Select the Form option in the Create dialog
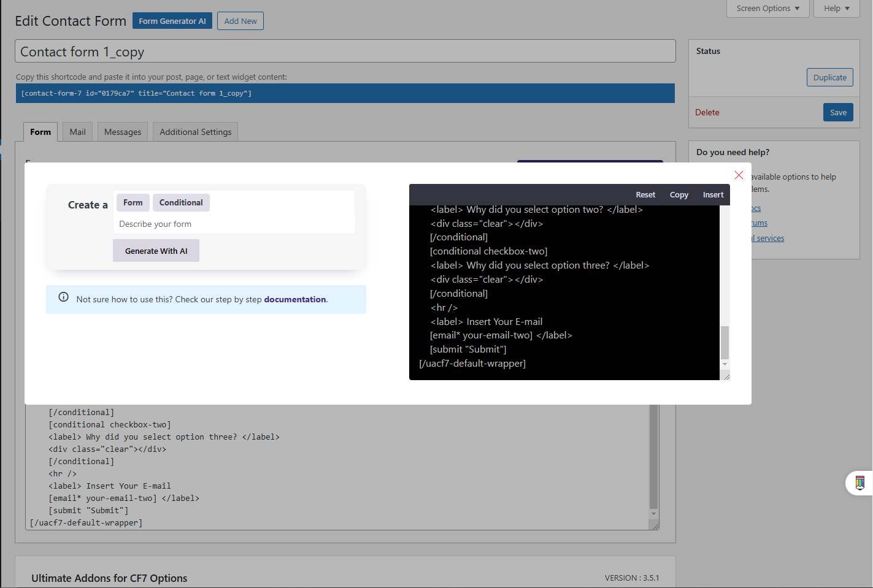Image resolution: width=873 pixels, height=588 pixels. 133,202
